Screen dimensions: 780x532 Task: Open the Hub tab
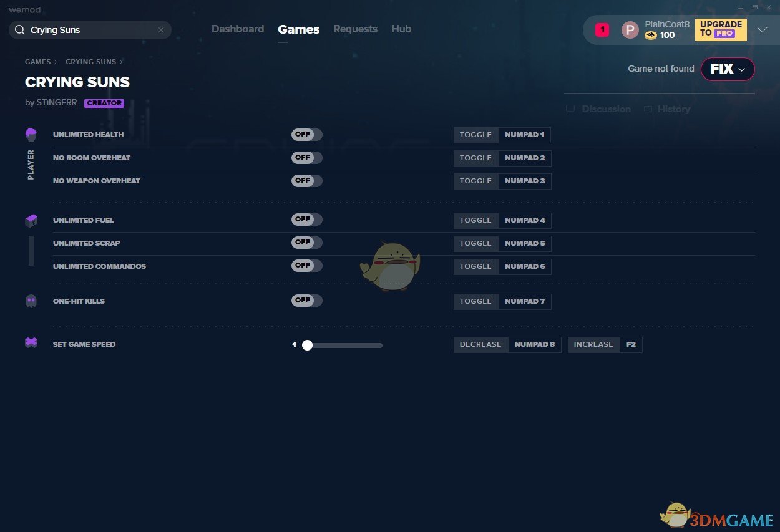coord(401,29)
